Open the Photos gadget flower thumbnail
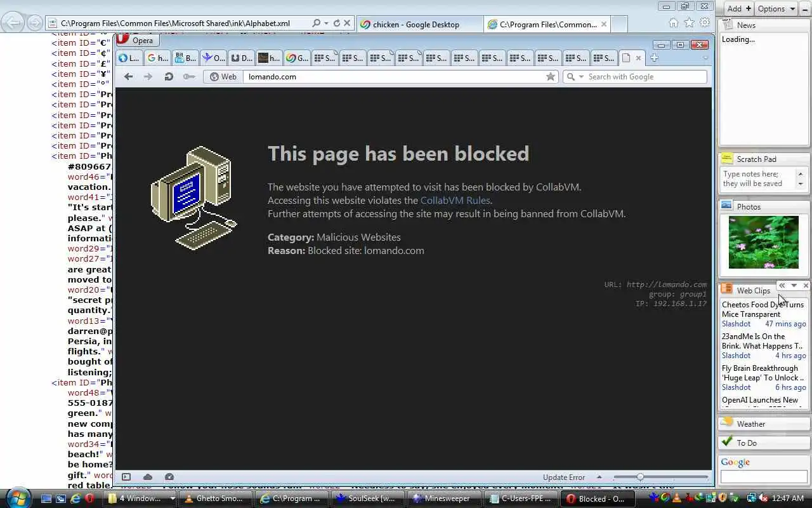Screen dimensions: 812x508 pos(763,242)
